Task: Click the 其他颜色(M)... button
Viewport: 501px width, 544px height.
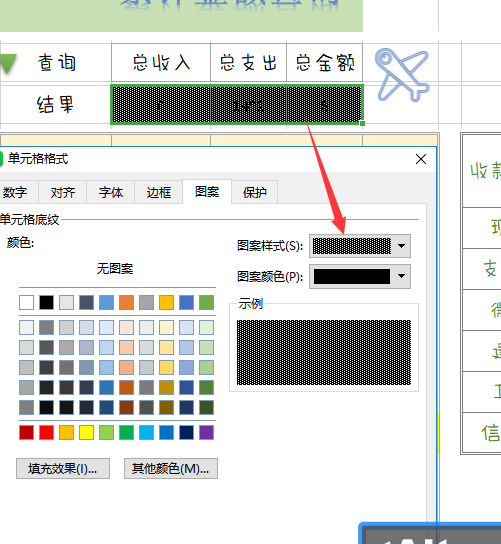Action: pyautogui.click(x=171, y=469)
